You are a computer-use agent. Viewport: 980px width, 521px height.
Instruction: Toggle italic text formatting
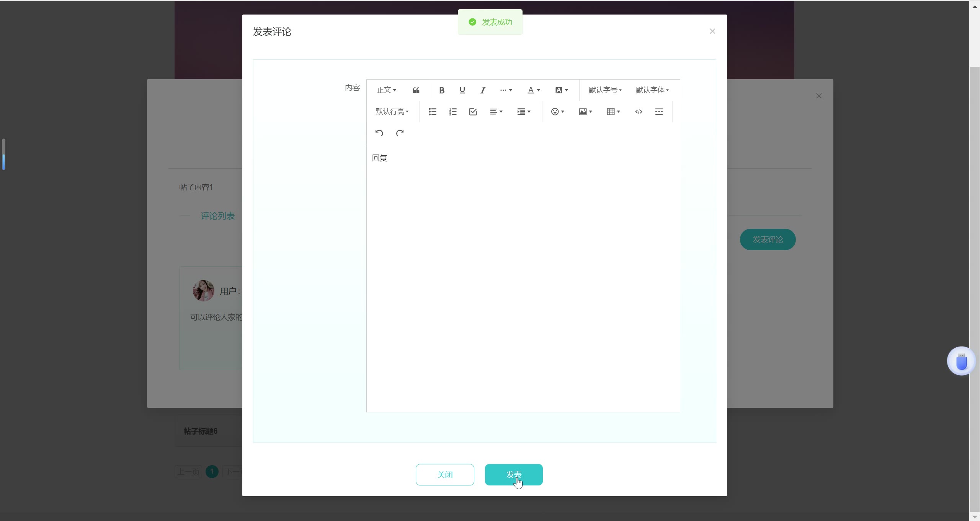pos(483,90)
